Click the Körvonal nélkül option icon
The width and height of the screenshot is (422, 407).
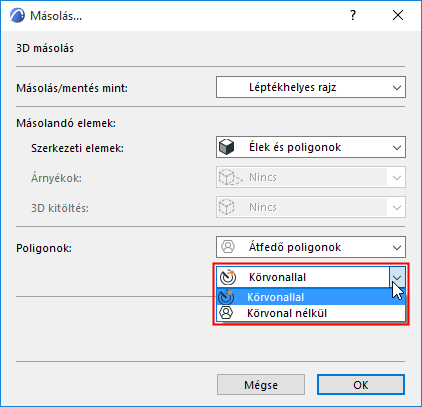pos(226,313)
